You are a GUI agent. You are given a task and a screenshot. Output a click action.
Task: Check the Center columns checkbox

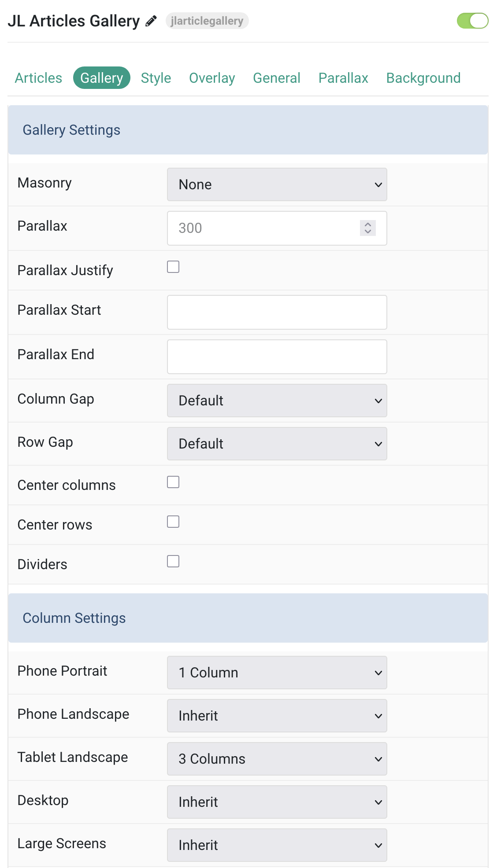click(x=173, y=482)
